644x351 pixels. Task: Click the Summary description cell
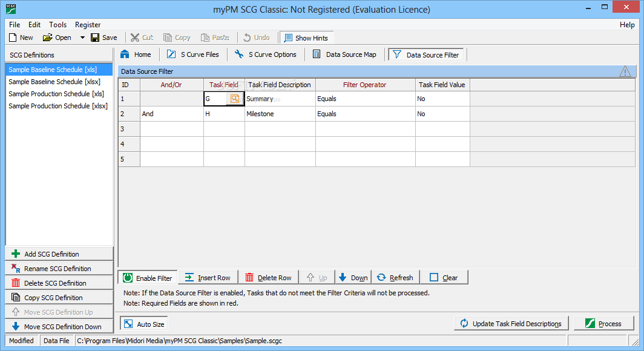(x=280, y=99)
